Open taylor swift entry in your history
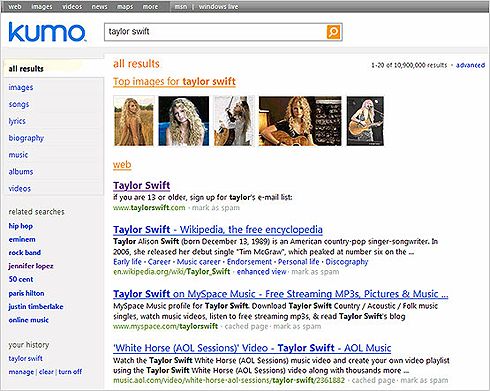Screen dimensions: 490x391 (25, 359)
